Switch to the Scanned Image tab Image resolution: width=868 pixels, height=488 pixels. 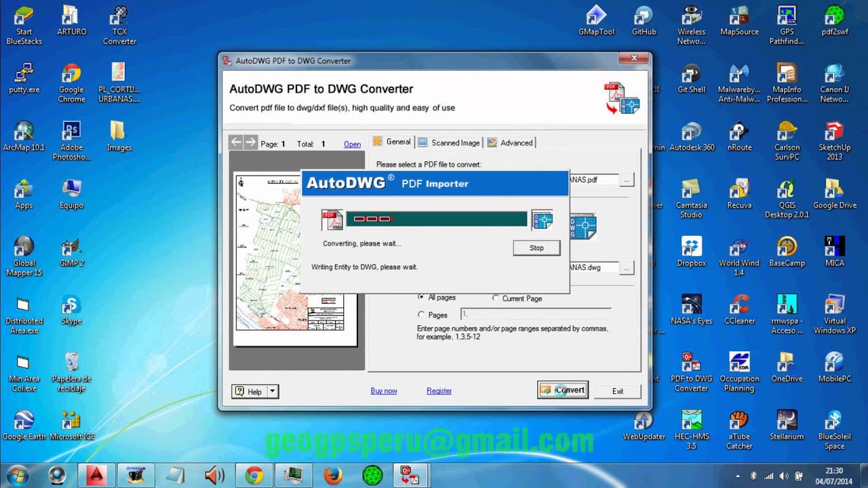tap(449, 143)
